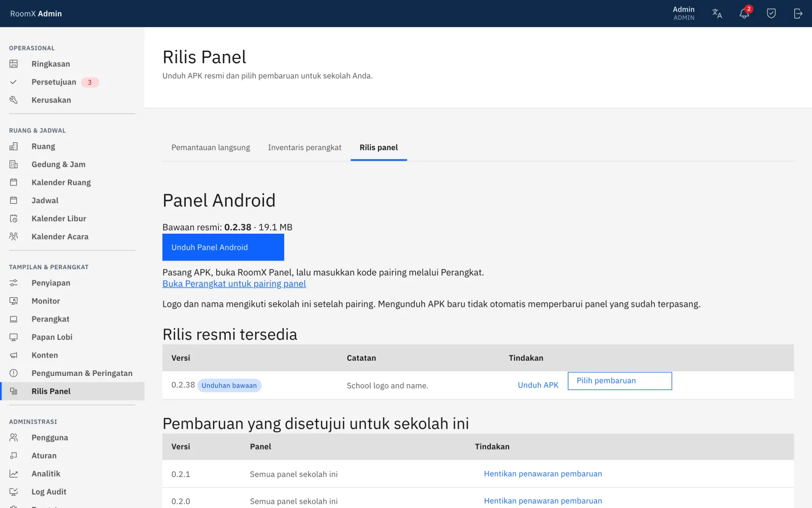Switch to Pemantauan langsung tab

click(211, 147)
